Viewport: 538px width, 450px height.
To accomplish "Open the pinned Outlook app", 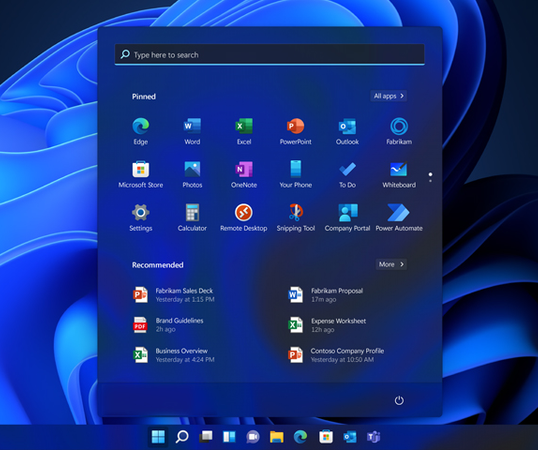I will 347,131.
